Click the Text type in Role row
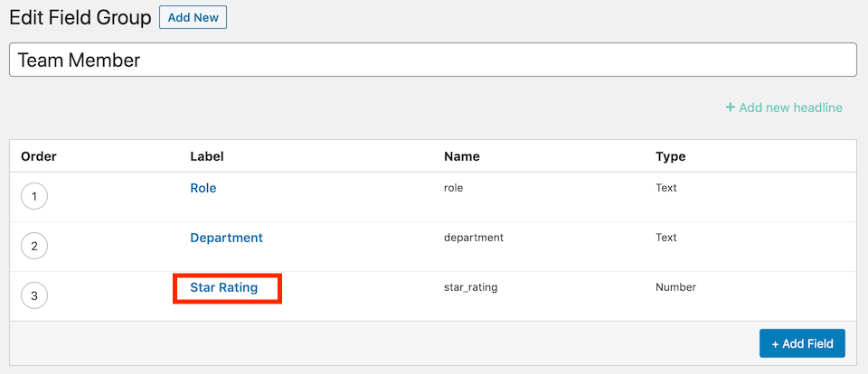The width and height of the screenshot is (868, 374). coord(666,188)
